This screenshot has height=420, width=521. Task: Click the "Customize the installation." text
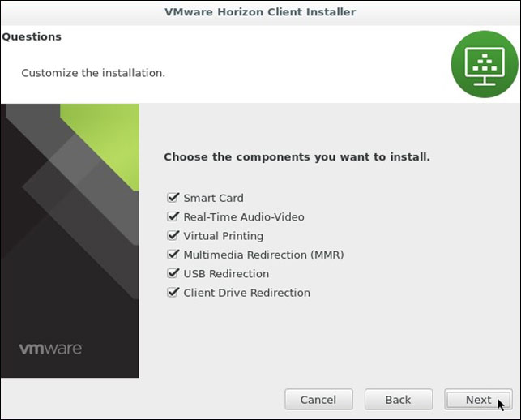coord(93,73)
